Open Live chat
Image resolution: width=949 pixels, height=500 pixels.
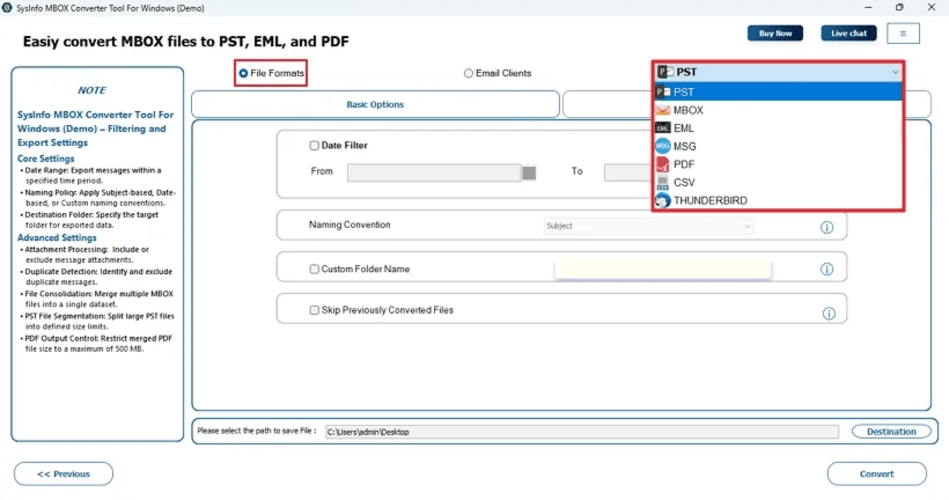(849, 33)
